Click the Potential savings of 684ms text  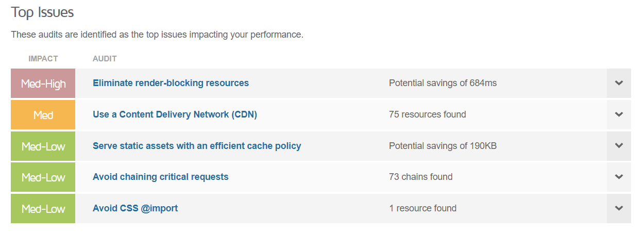coord(443,83)
